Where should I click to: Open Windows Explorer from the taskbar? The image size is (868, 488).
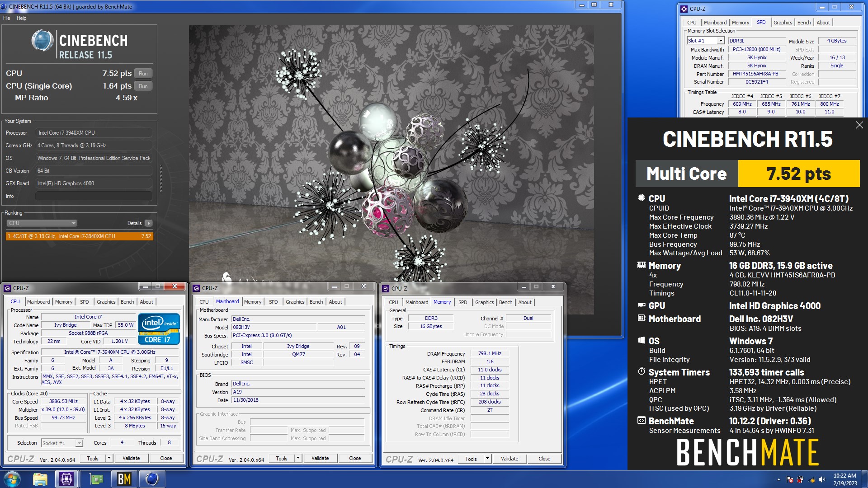click(40, 479)
